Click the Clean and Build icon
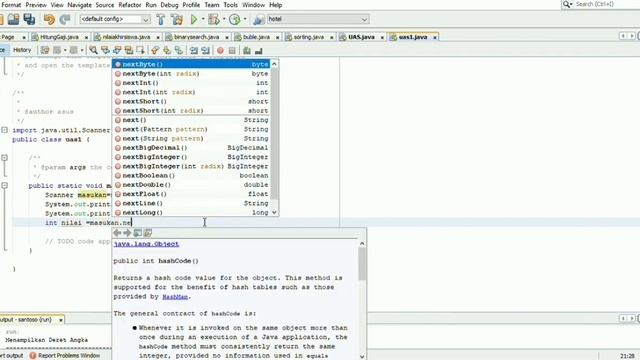640x360 pixels. [177, 19]
